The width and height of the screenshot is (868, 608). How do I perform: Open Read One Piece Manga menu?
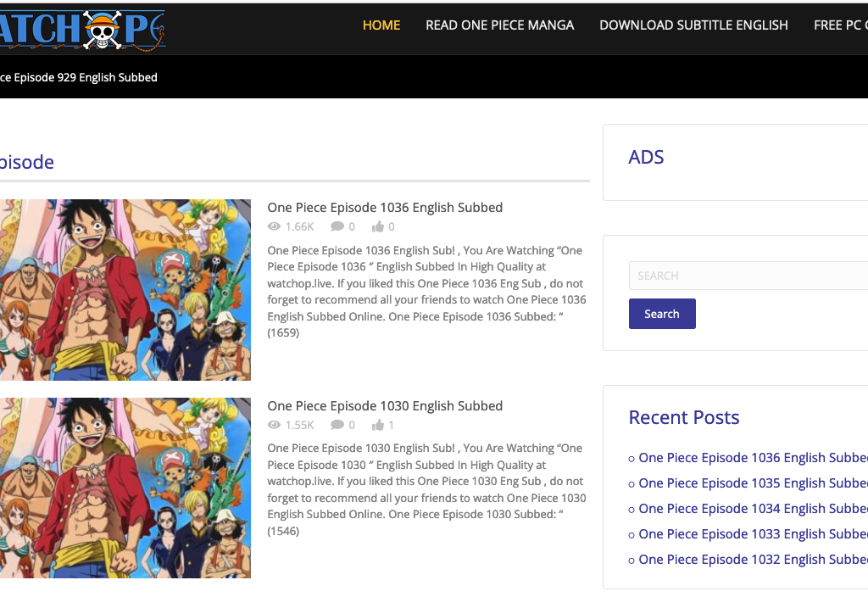[x=500, y=25]
